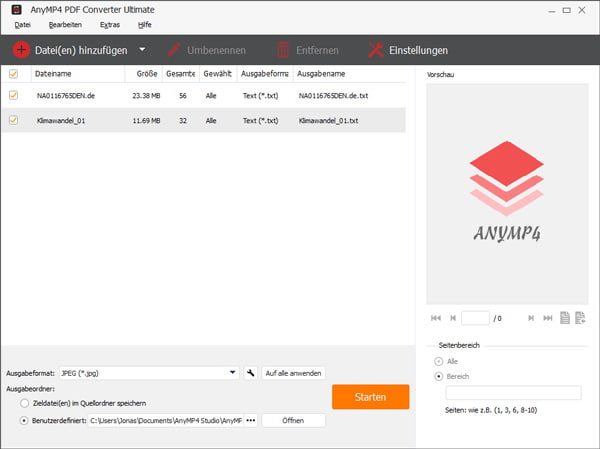Click Text (*.txt) format for NA0116765DEN.de
600x449 pixels.
261,96
